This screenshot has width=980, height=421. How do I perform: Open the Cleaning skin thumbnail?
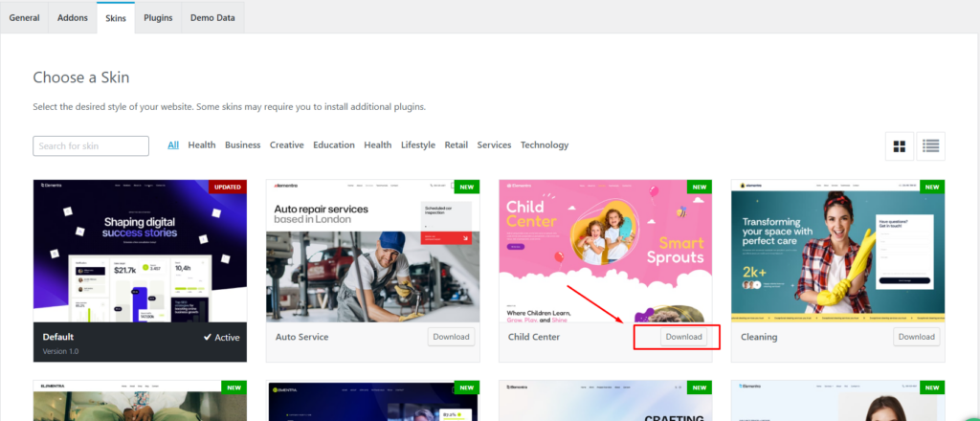(x=838, y=251)
